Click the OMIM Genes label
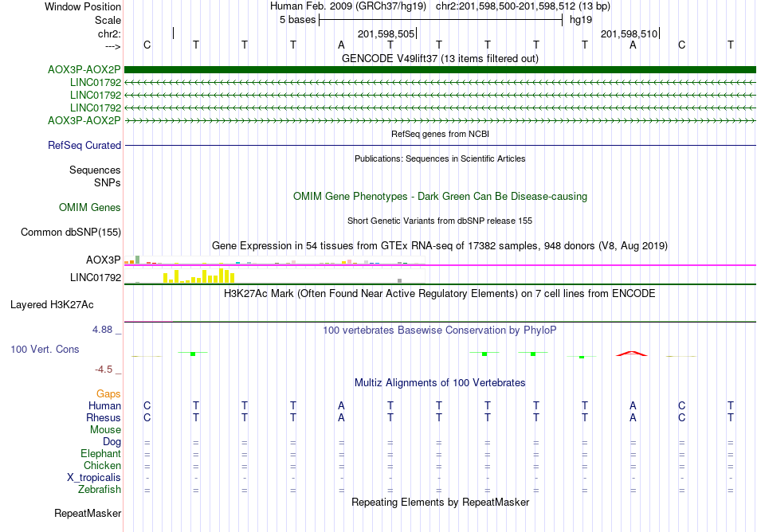 pos(90,207)
